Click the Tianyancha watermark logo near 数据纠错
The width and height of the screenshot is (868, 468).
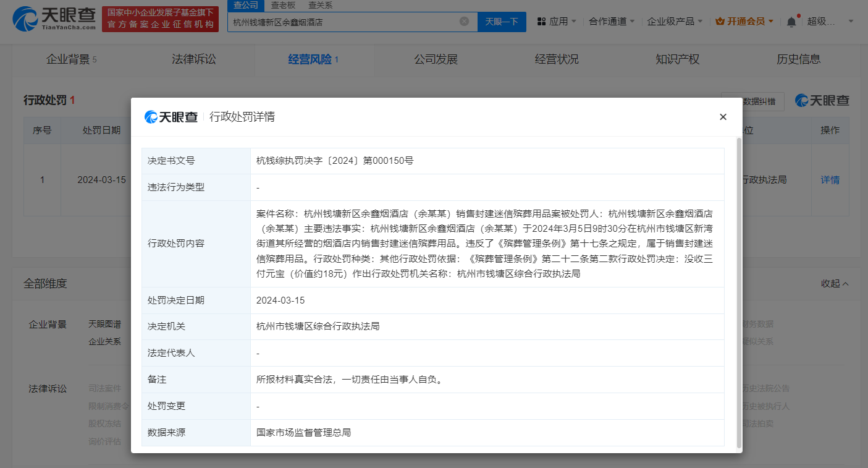pyautogui.click(x=822, y=100)
